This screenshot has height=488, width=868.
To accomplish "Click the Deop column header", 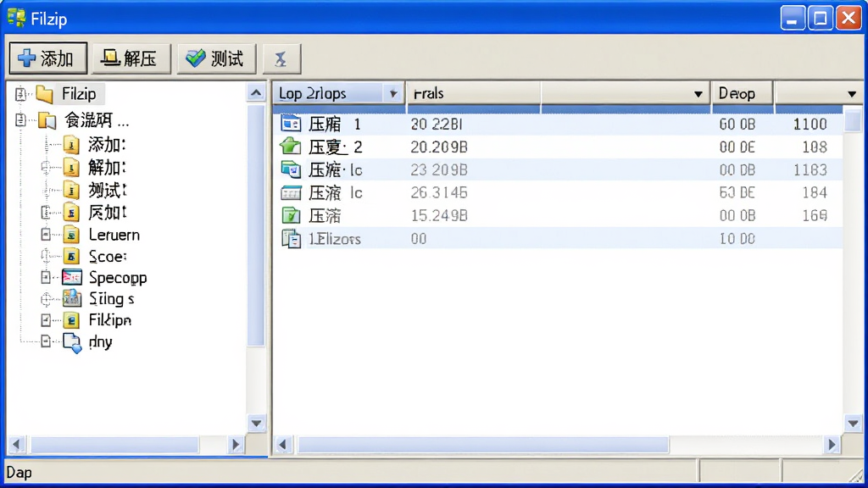I will (x=742, y=93).
